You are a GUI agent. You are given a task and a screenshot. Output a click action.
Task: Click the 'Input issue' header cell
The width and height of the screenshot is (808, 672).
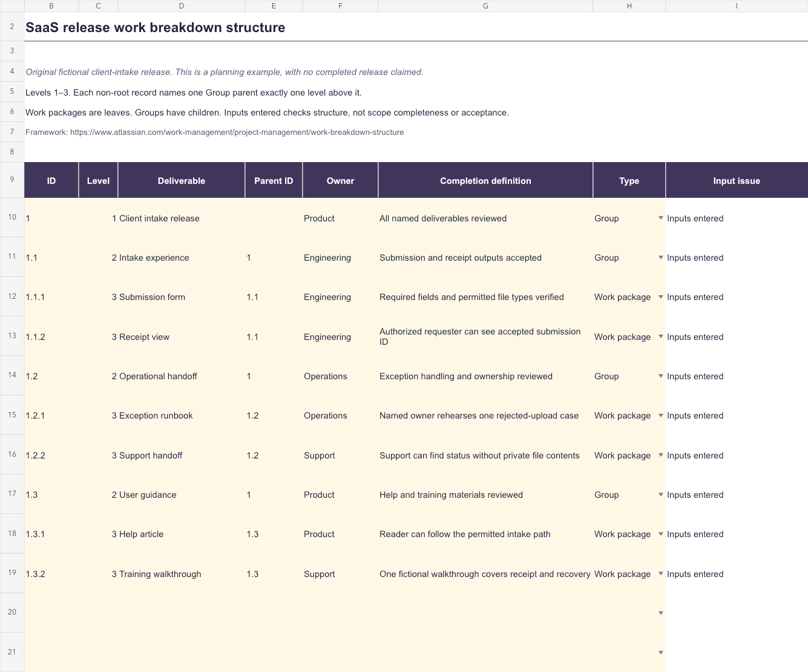coord(737,180)
